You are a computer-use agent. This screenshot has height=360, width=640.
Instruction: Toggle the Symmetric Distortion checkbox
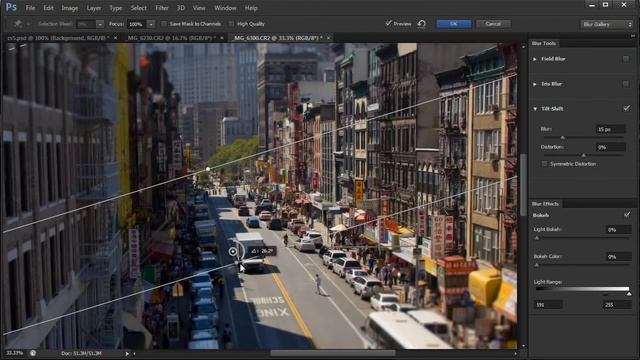pyautogui.click(x=544, y=164)
